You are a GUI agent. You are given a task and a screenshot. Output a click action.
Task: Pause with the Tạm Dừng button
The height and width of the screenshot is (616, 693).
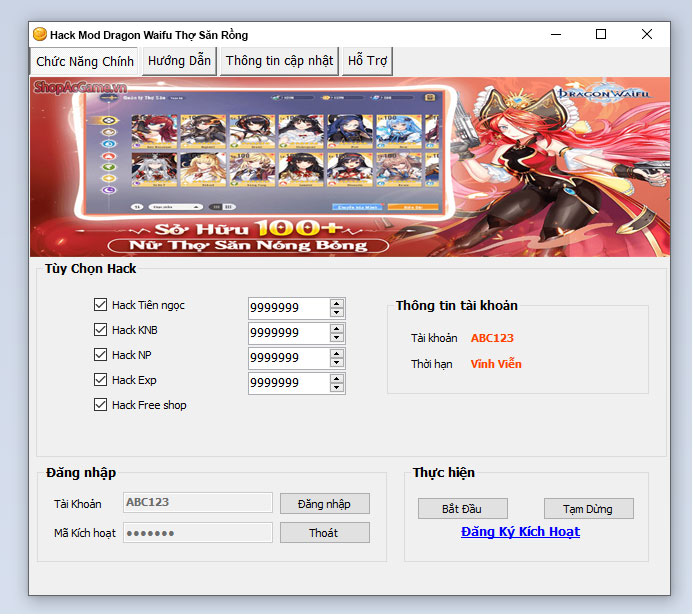589,509
